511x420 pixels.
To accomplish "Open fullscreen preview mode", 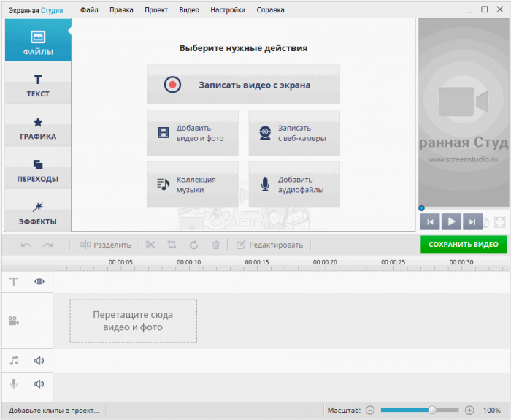I will coord(500,222).
